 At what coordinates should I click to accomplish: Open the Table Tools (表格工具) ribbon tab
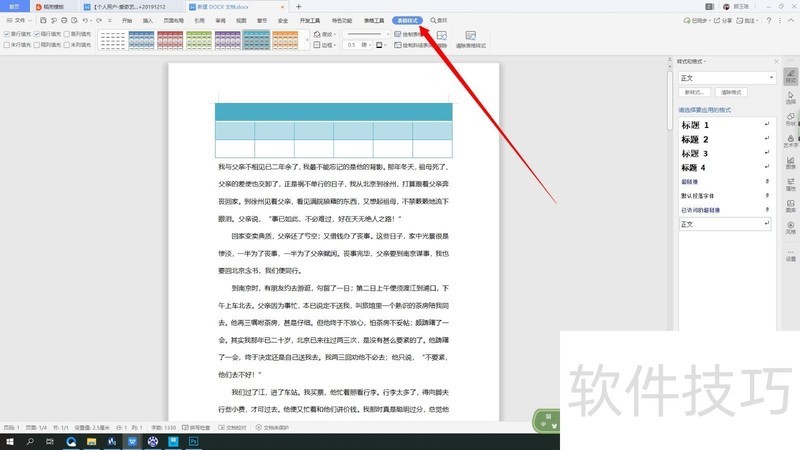point(374,20)
